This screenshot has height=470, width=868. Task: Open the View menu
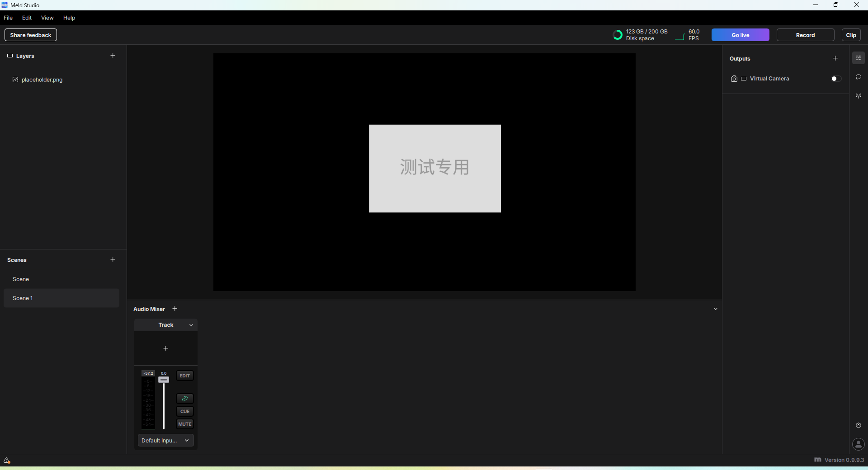click(x=47, y=18)
